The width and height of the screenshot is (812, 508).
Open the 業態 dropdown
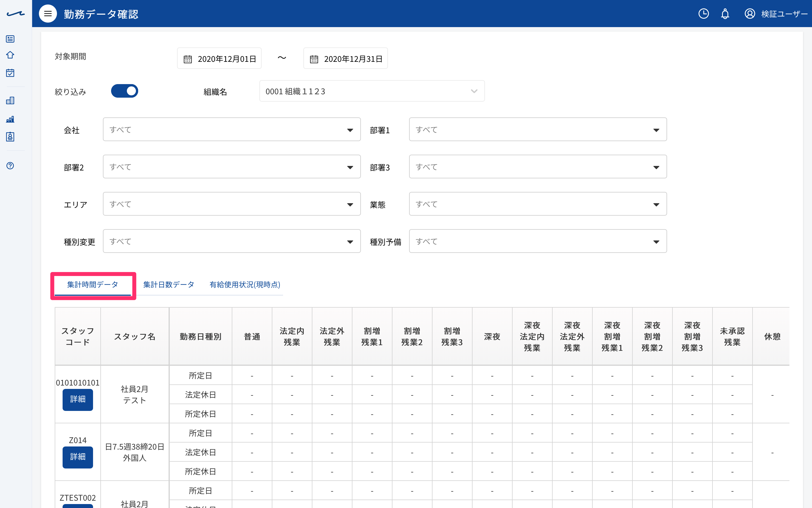pos(538,204)
